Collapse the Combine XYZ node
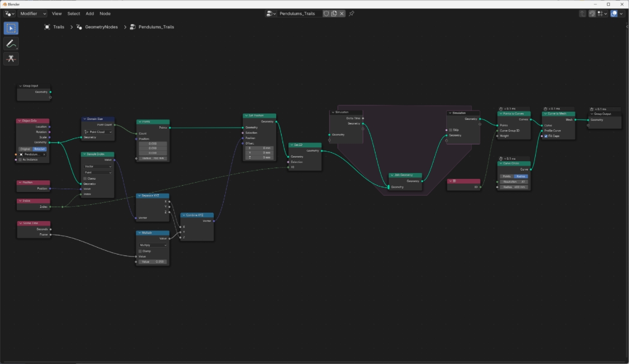629x364 pixels. pyautogui.click(x=184, y=215)
